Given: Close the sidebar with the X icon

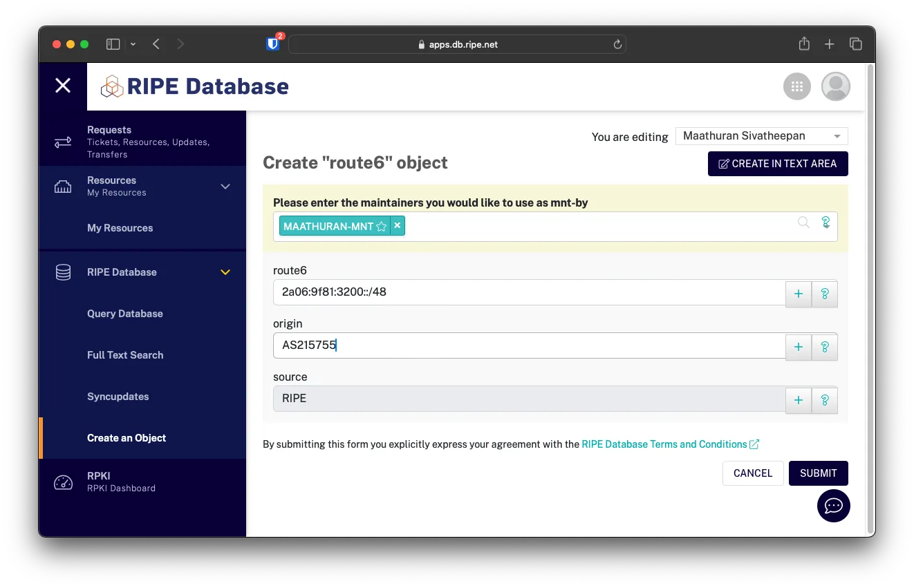Looking at the screenshot, I should 63,86.
